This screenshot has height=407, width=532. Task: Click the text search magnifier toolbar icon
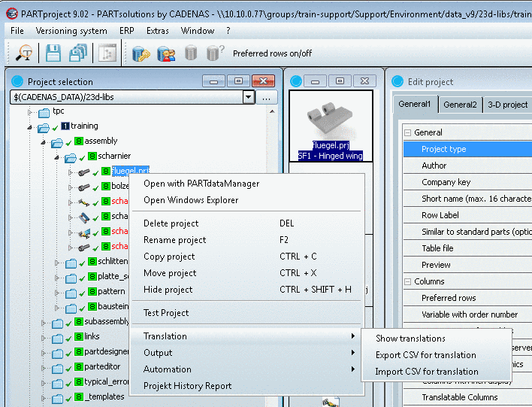click(x=24, y=53)
